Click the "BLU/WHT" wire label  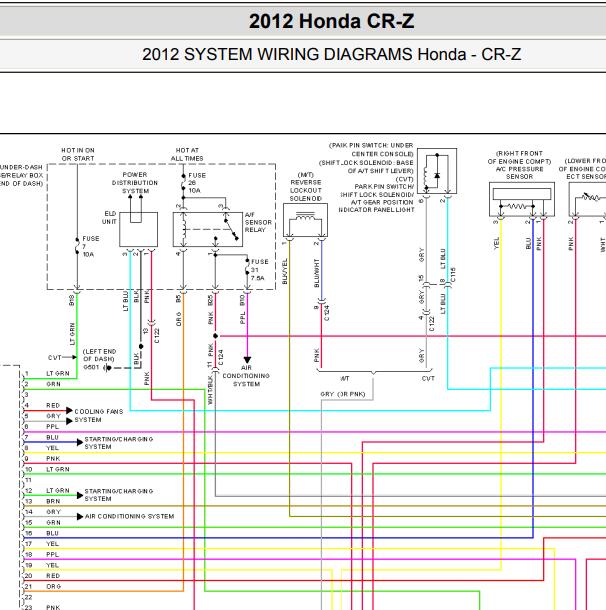coord(317,273)
